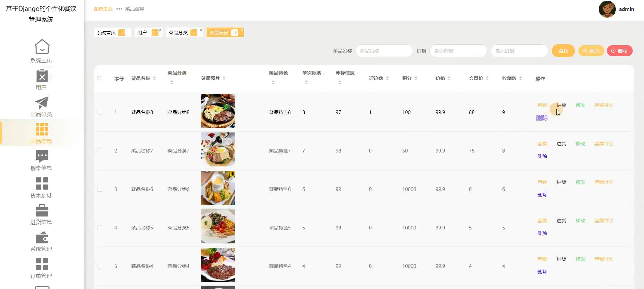Check the row for 菜品名称6
644x289 pixels.
[100, 189]
